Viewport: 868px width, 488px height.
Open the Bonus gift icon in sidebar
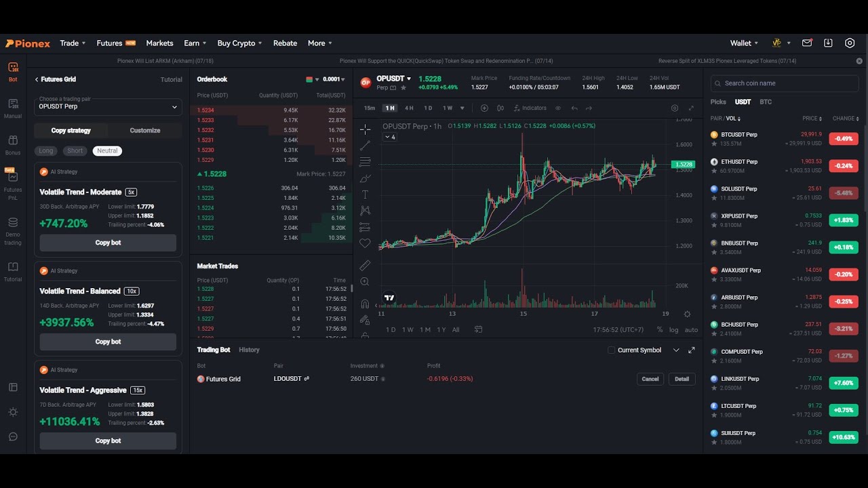tap(13, 144)
